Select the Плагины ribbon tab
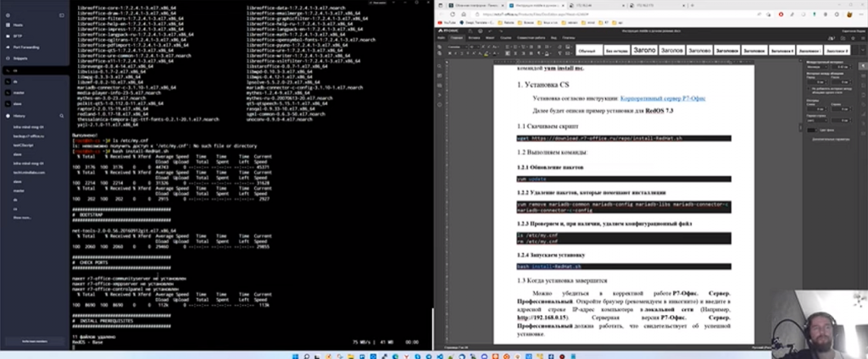868x359 pixels. (569, 37)
